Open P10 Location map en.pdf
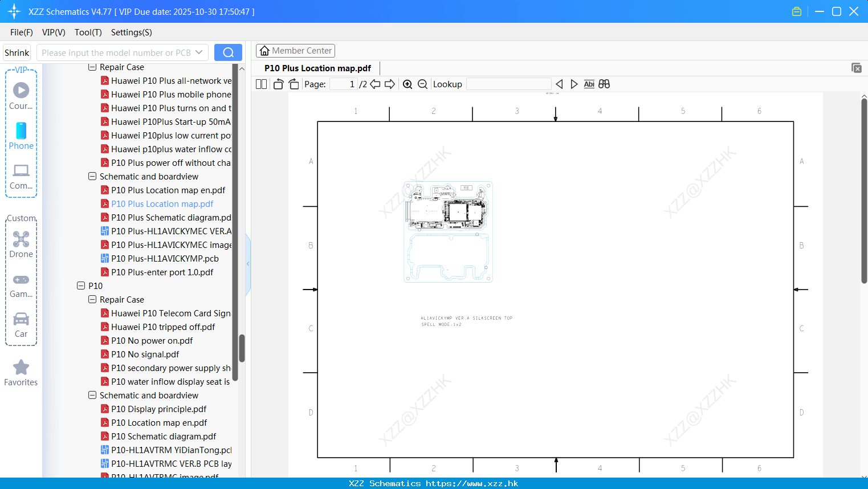This screenshot has height=489, width=868. [x=153, y=422]
